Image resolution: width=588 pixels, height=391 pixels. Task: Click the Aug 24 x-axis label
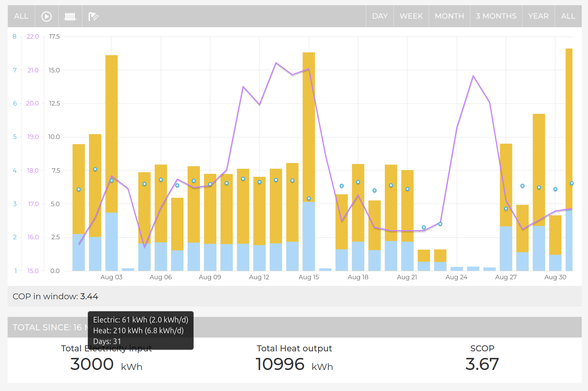[456, 277]
